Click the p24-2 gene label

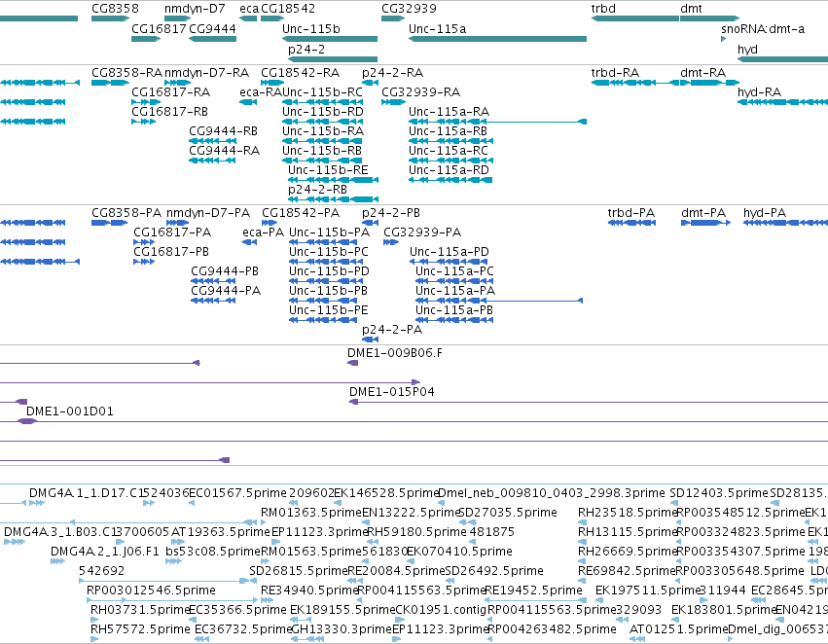click(x=306, y=49)
